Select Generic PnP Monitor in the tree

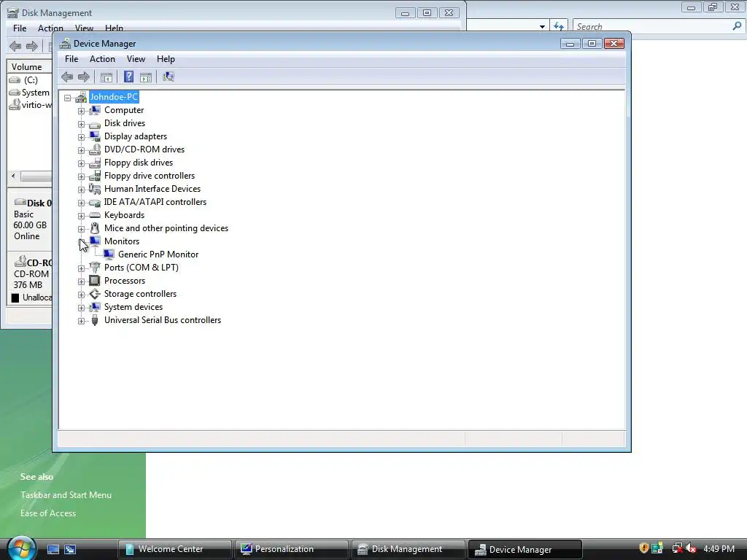[158, 254]
